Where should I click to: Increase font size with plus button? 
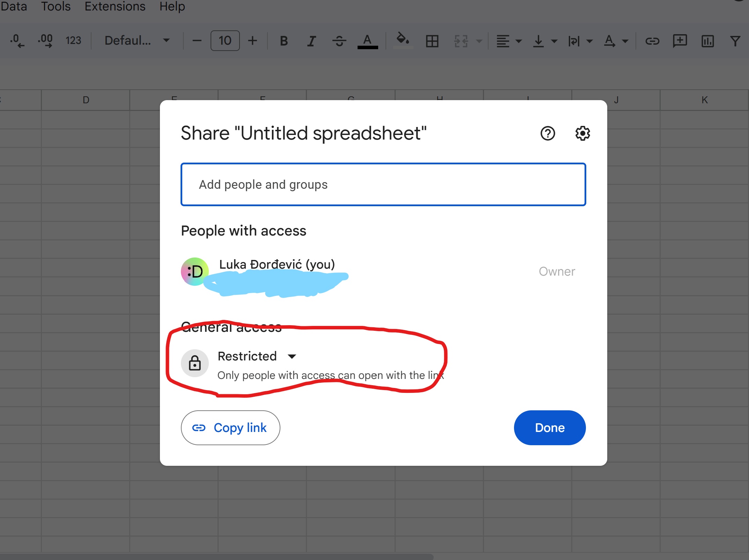pos(252,40)
